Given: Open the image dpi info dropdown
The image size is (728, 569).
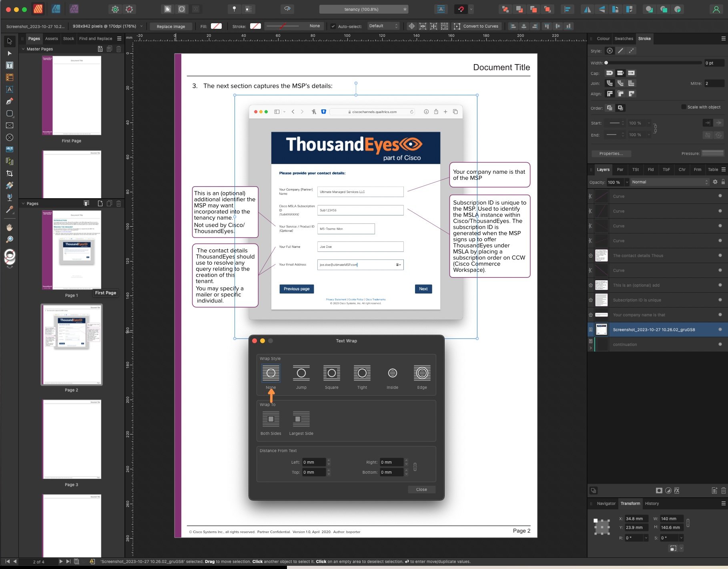Looking at the screenshot, I should (x=141, y=26).
